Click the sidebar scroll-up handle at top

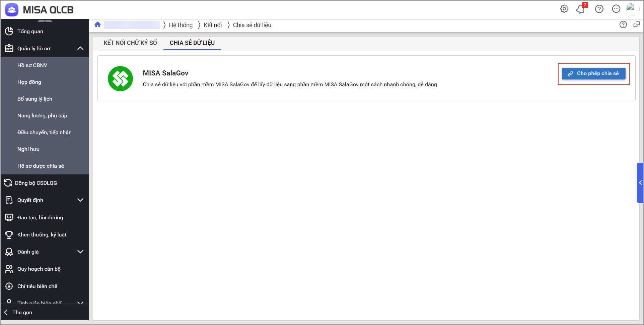(x=45, y=20)
